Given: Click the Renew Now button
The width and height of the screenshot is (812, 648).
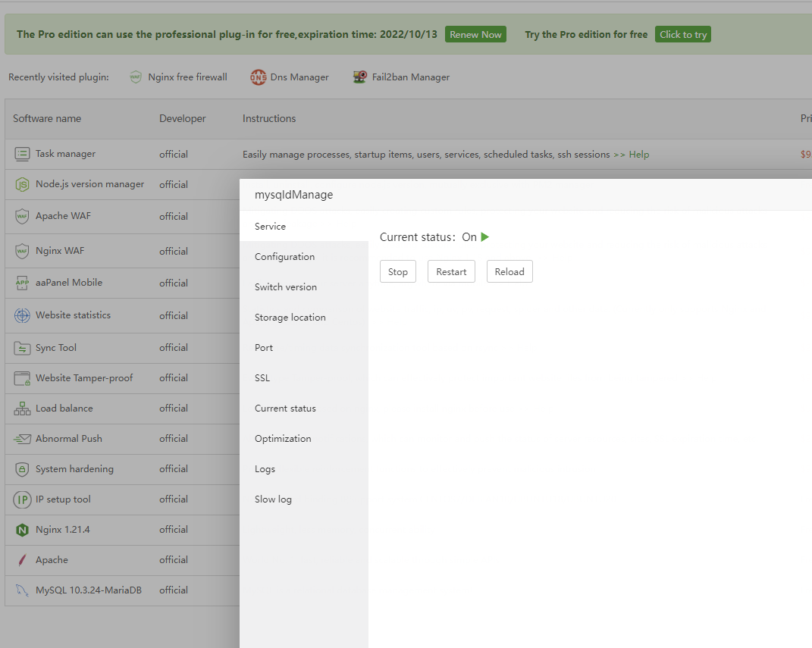Looking at the screenshot, I should tap(475, 34).
